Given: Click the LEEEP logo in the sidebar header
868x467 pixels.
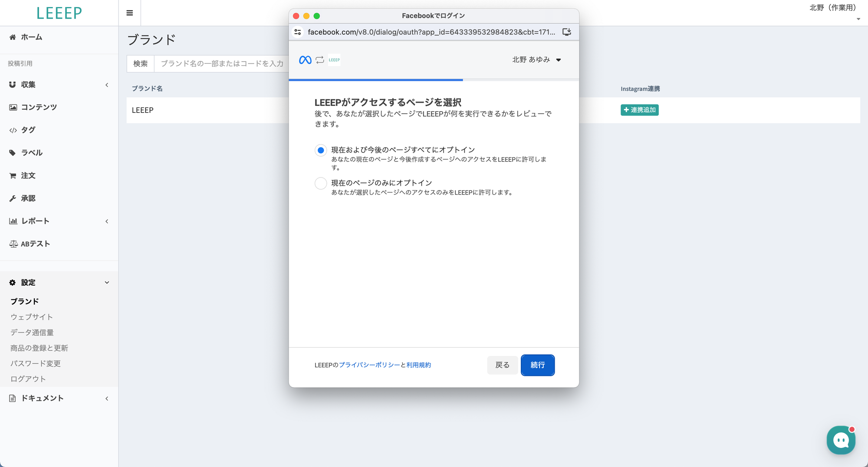Looking at the screenshot, I should (59, 13).
